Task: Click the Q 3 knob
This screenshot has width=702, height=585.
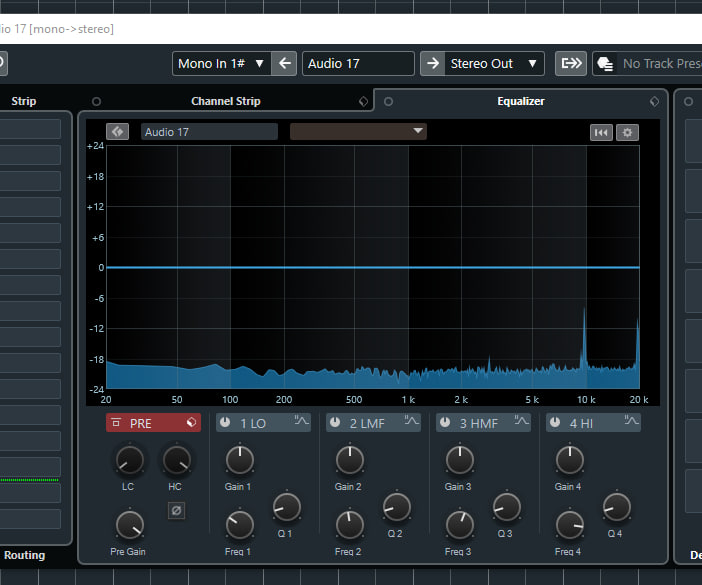Action: [506, 507]
